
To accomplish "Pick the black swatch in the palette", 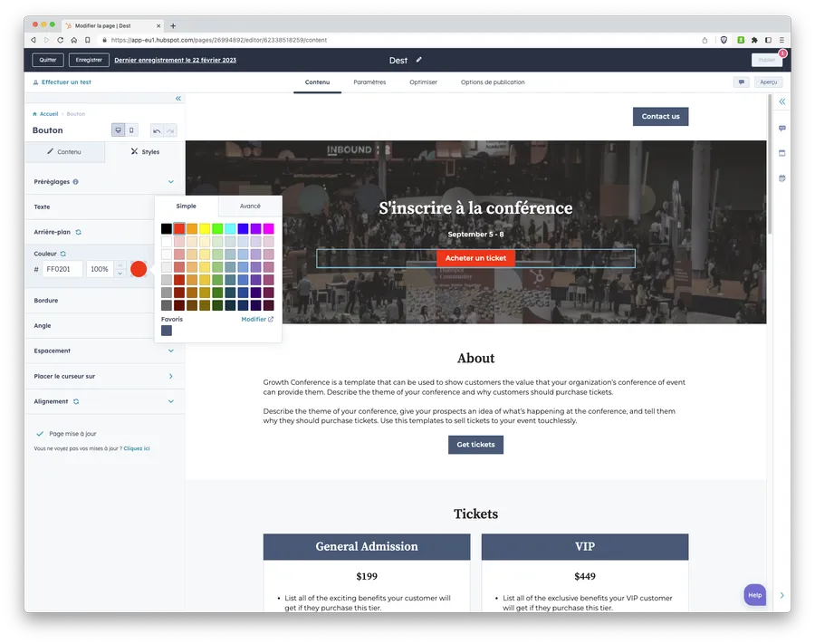I will tap(167, 229).
